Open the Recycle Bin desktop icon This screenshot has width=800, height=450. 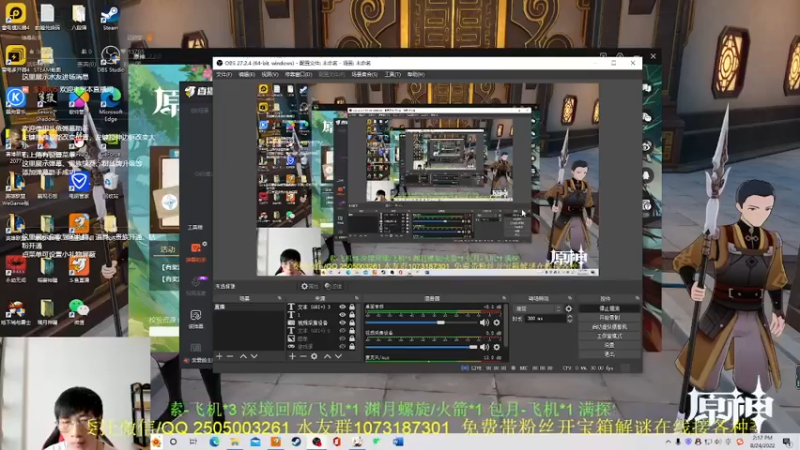pyautogui.click(x=110, y=185)
